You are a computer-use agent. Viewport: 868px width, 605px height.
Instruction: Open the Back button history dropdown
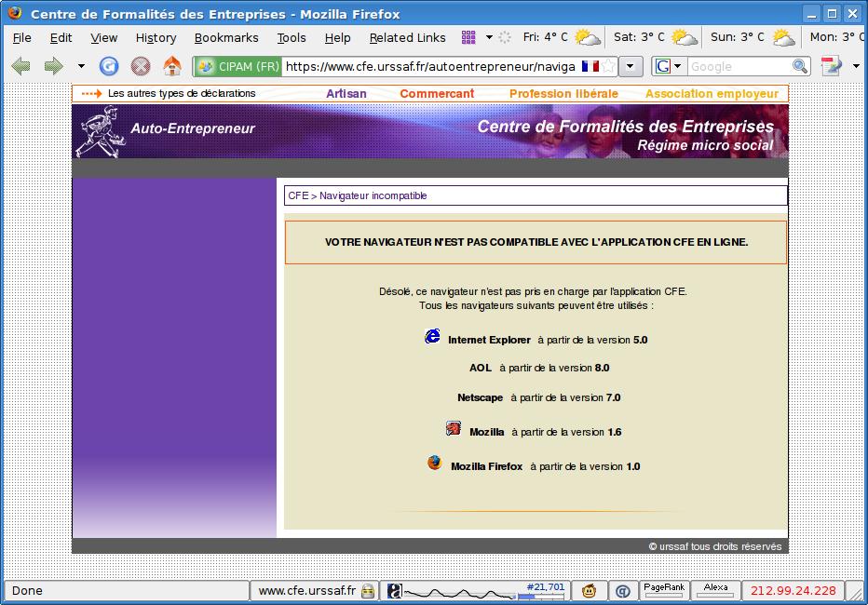[80, 66]
